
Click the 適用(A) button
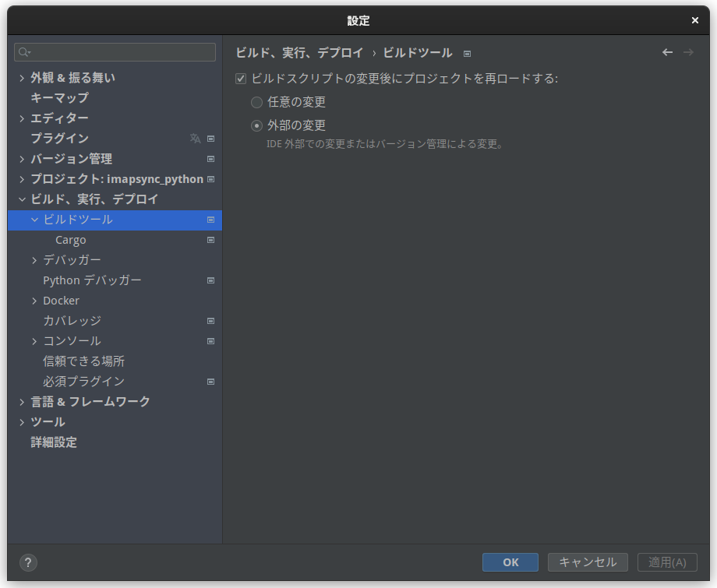tap(668, 562)
